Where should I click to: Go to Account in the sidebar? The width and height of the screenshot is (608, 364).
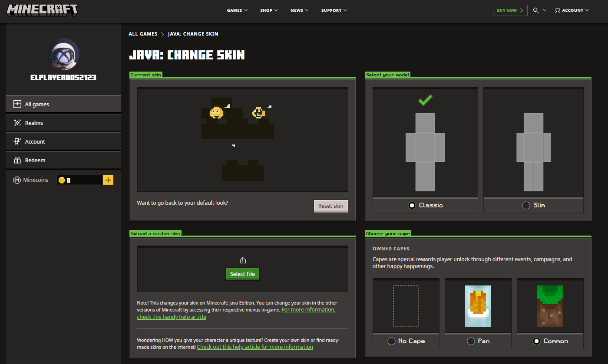pos(35,141)
